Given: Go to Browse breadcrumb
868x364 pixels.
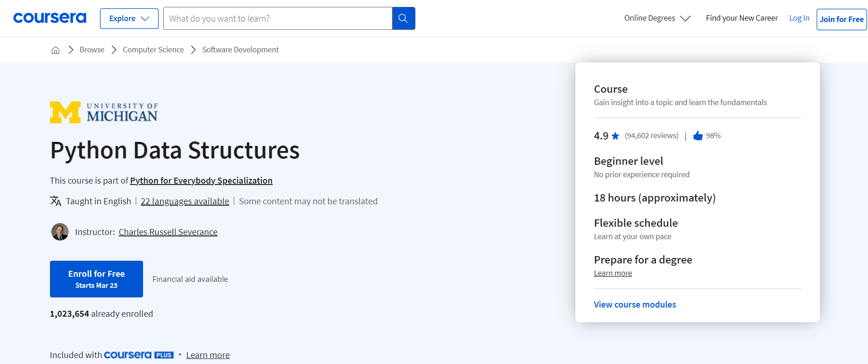Looking at the screenshot, I should click(92, 50).
